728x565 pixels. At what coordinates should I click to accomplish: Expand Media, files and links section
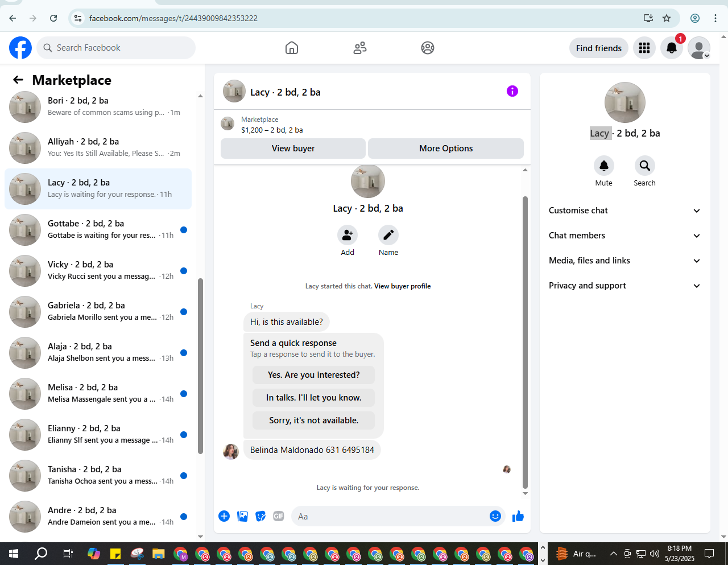[x=624, y=261]
